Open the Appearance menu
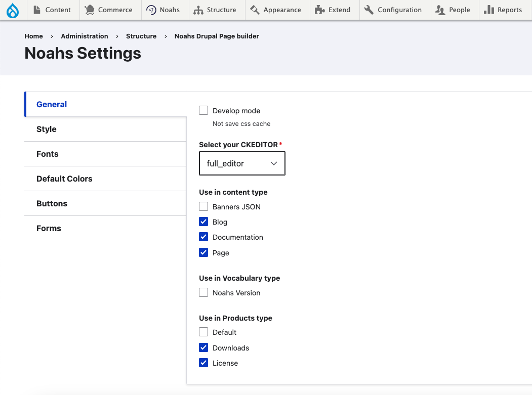 pyautogui.click(x=277, y=10)
